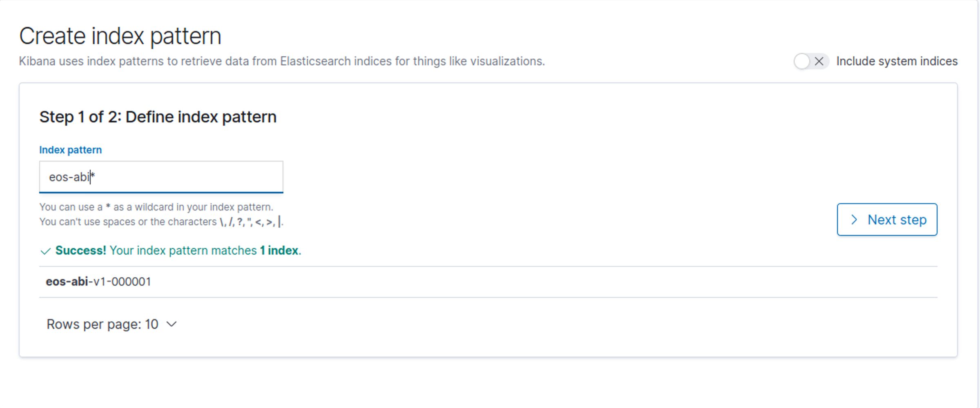Focus the Index pattern input containing eos-abi*
The width and height of the screenshot is (980, 408).
[x=161, y=177]
